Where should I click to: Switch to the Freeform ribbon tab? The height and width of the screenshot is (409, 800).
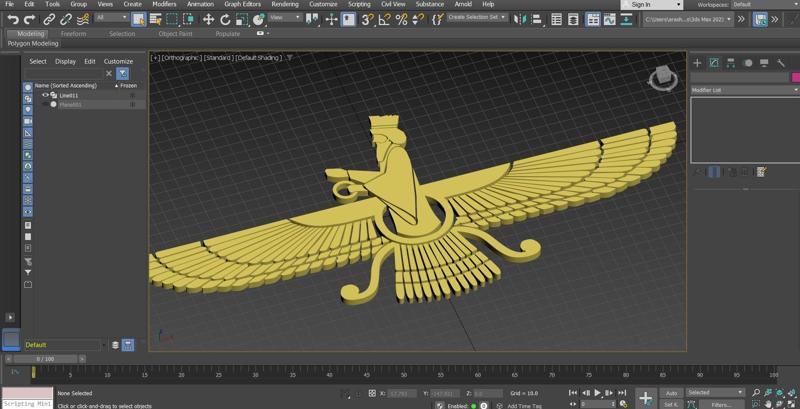tap(73, 34)
